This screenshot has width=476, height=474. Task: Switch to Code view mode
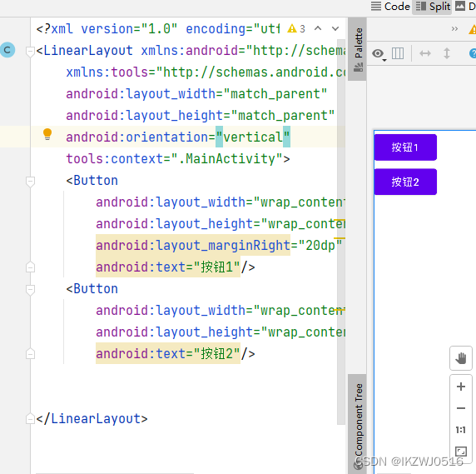click(390, 7)
